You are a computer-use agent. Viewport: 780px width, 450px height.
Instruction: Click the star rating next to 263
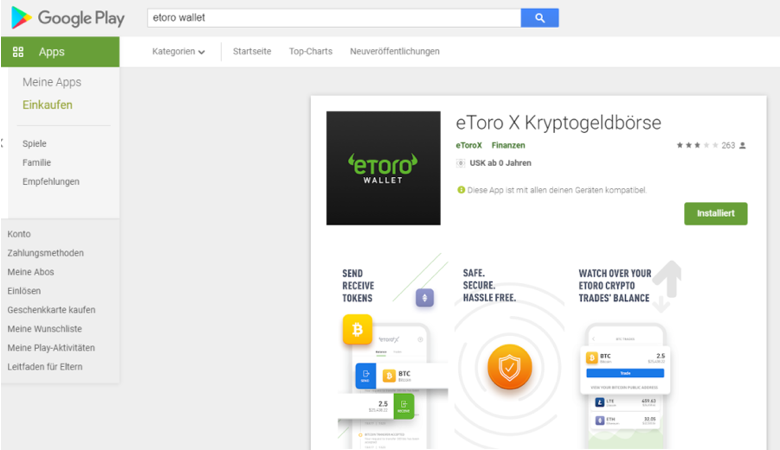click(697, 145)
